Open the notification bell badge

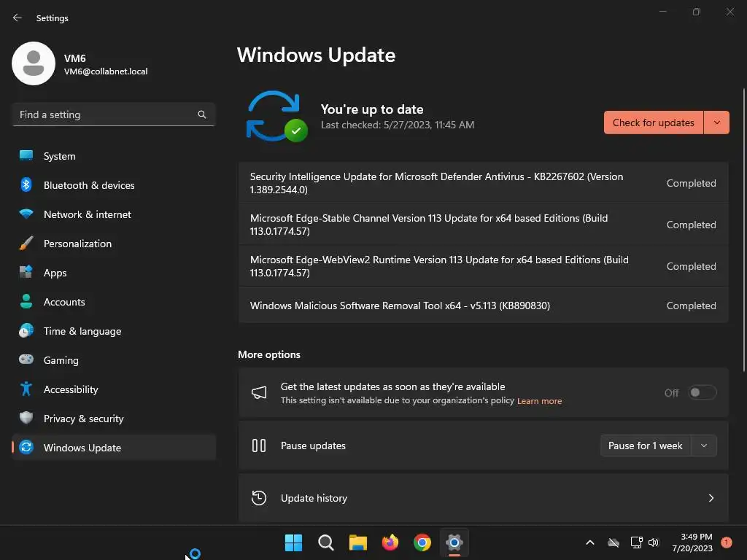pos(726,542)
